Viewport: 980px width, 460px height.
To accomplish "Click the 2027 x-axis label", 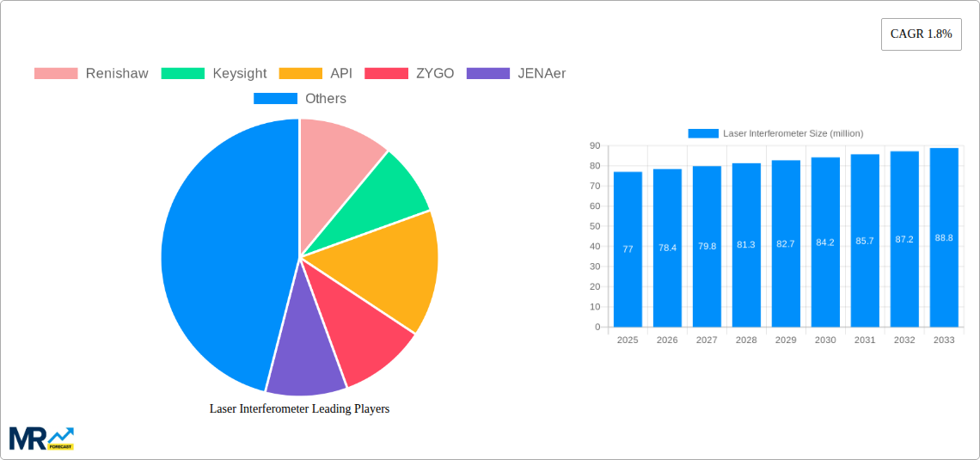I will pos(707,340).
